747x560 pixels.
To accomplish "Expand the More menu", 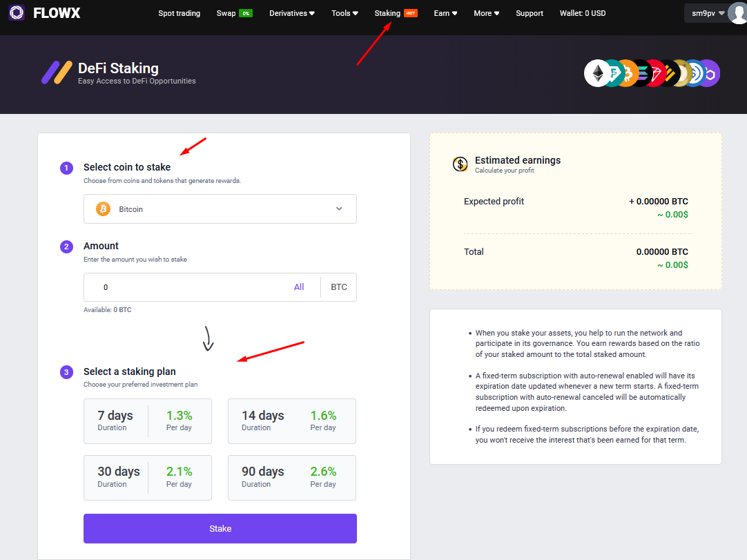I will tap(487, 13).
